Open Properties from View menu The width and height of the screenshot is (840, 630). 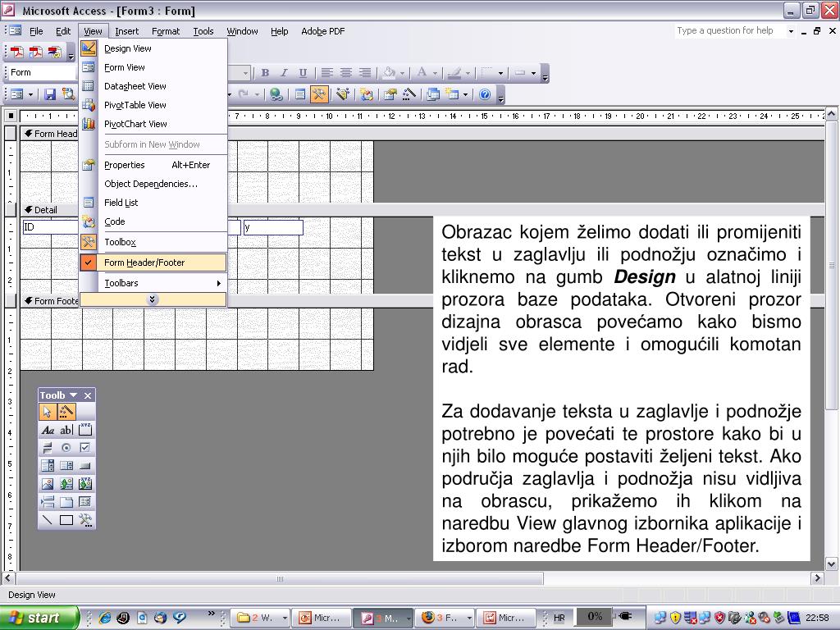153,165
